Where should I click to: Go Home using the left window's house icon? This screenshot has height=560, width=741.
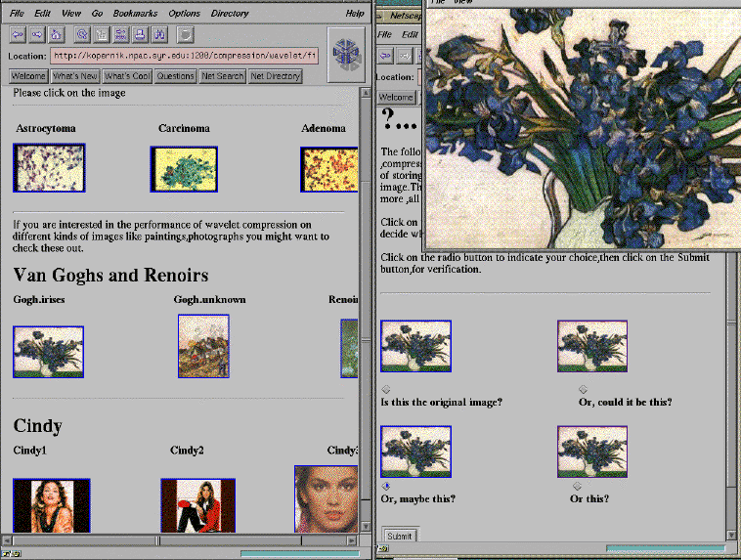click(x=56, y=34)
